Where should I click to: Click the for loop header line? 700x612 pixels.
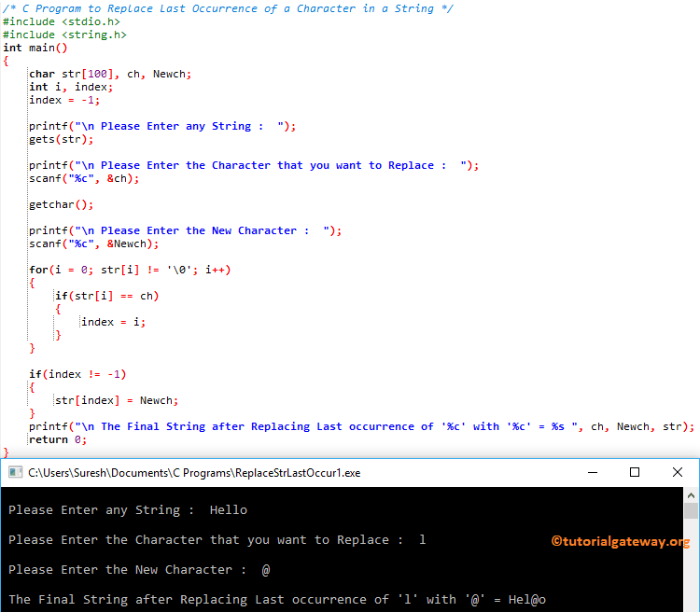[x=130, y=270]
